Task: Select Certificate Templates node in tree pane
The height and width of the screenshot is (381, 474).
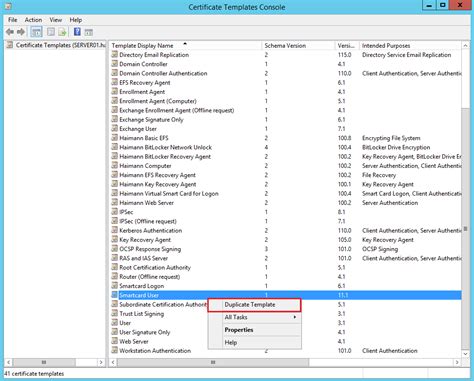Action: coord(60,45)
